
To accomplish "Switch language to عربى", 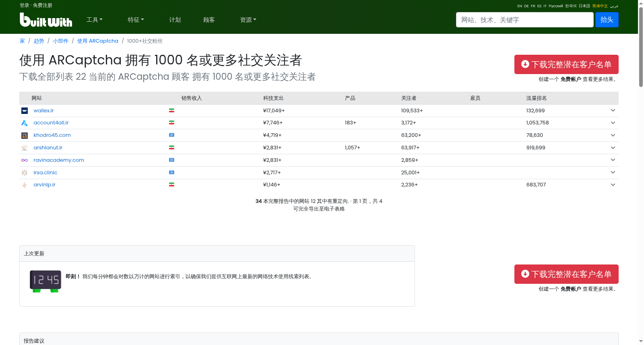I will pyautogui.click(x=614, y=6).
